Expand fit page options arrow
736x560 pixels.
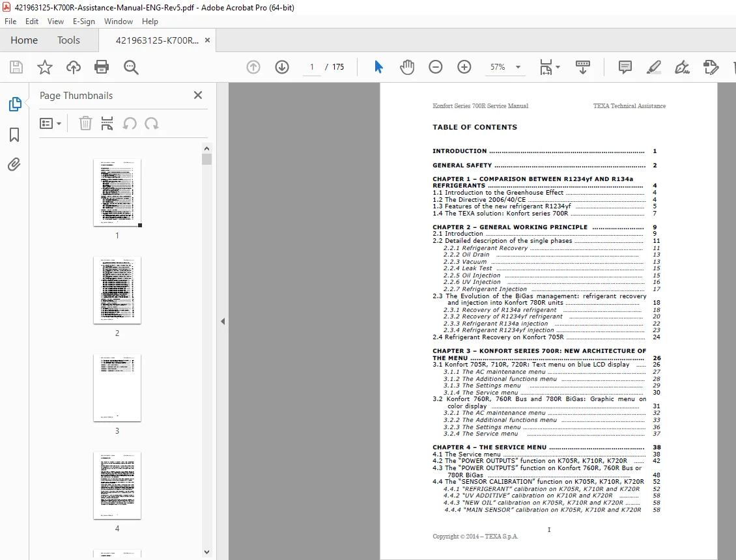[x=558, y=67]
